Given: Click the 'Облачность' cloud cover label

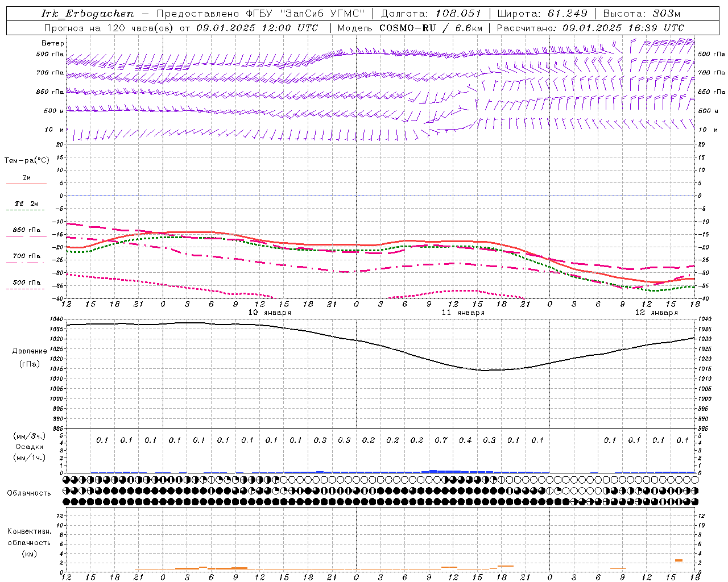Looking at the screenshot, I should click(29, 493).
